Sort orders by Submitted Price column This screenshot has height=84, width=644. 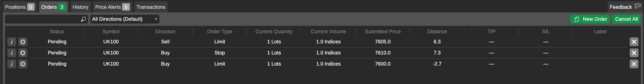(x=383, y=32)
